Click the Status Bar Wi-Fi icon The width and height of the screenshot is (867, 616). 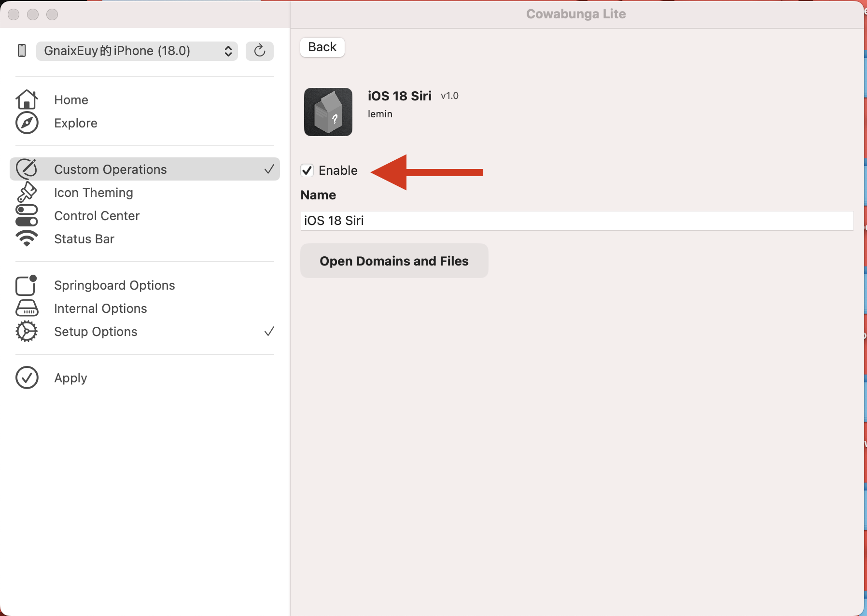point(27,238)
